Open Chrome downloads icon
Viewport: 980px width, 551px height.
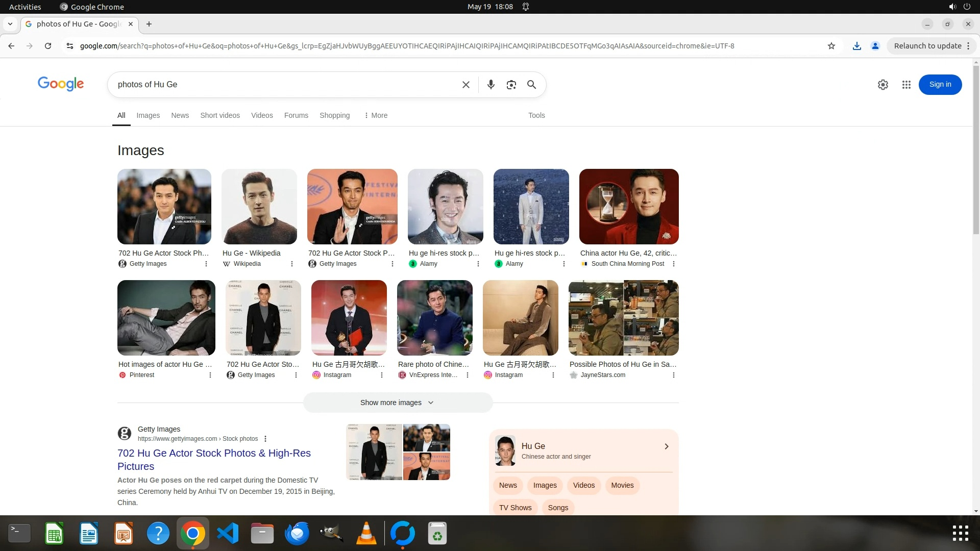[856, 46]
